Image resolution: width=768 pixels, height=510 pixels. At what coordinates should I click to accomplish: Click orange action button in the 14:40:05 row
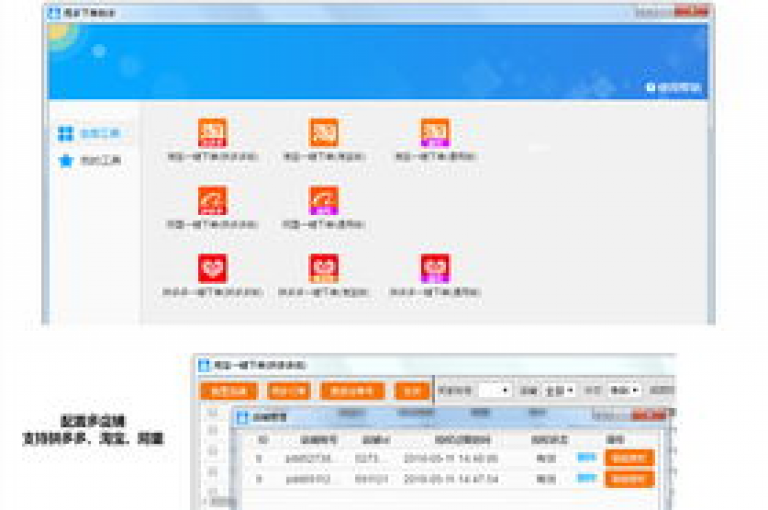[x=629, y=458]
